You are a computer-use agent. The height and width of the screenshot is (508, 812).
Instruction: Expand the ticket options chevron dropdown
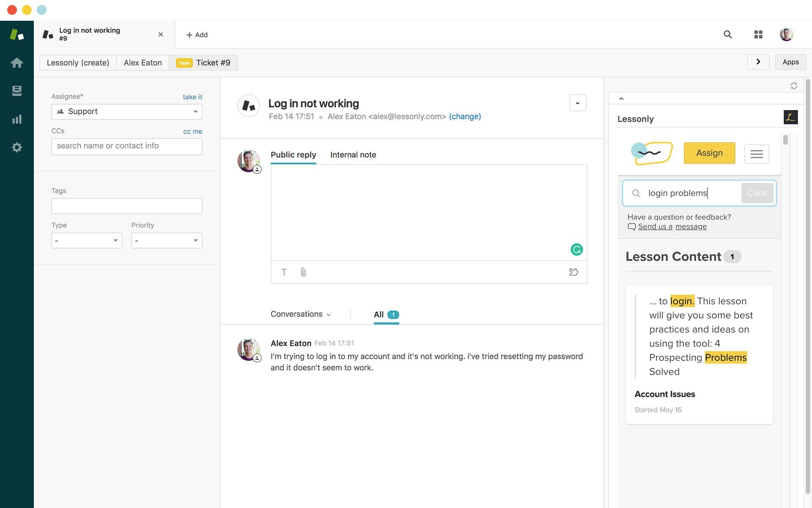(578, 103)
